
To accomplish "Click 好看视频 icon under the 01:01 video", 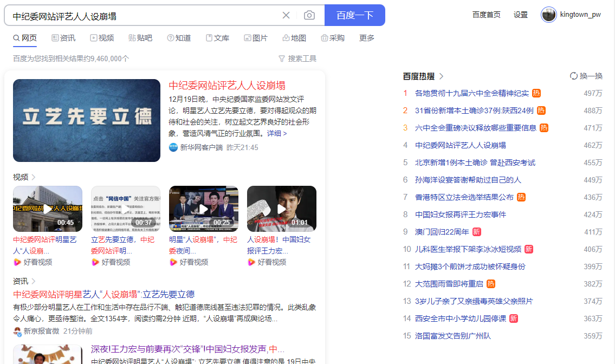I will click(251, 262).
